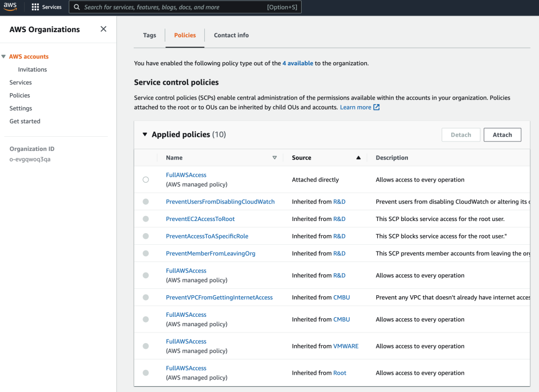The width and height of the screenshot is (539, 392).
Task: Click the Attach button
Action: (502, 135)
